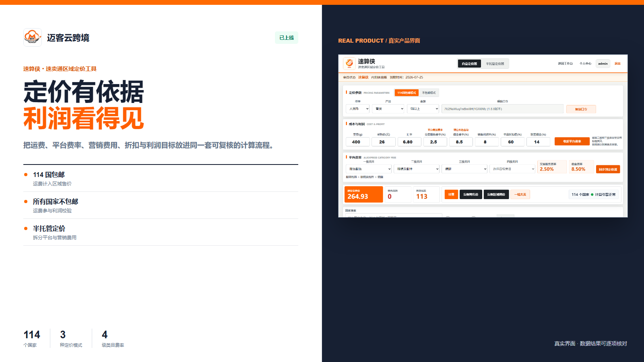Click the 8.50% commission rate value

(578, 169)
